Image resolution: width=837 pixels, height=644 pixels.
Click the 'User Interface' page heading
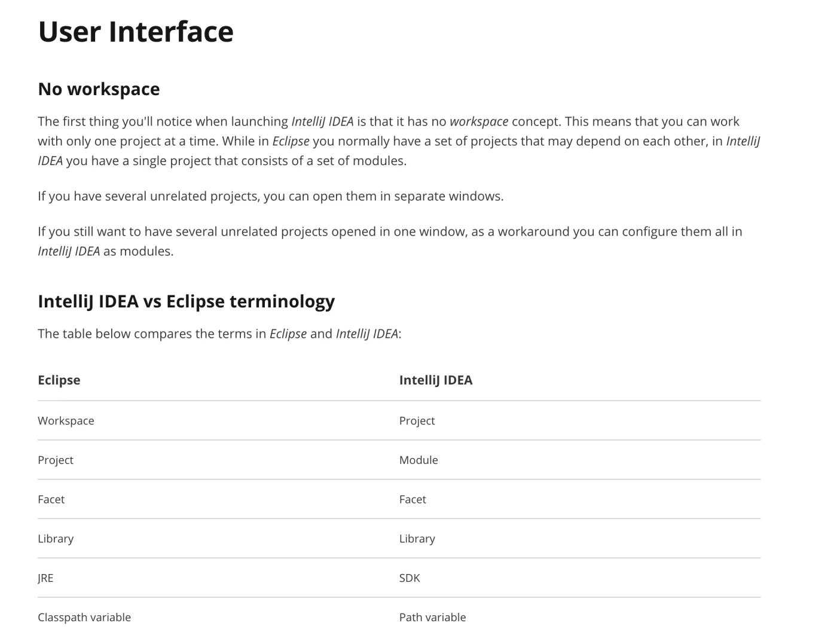136,32
